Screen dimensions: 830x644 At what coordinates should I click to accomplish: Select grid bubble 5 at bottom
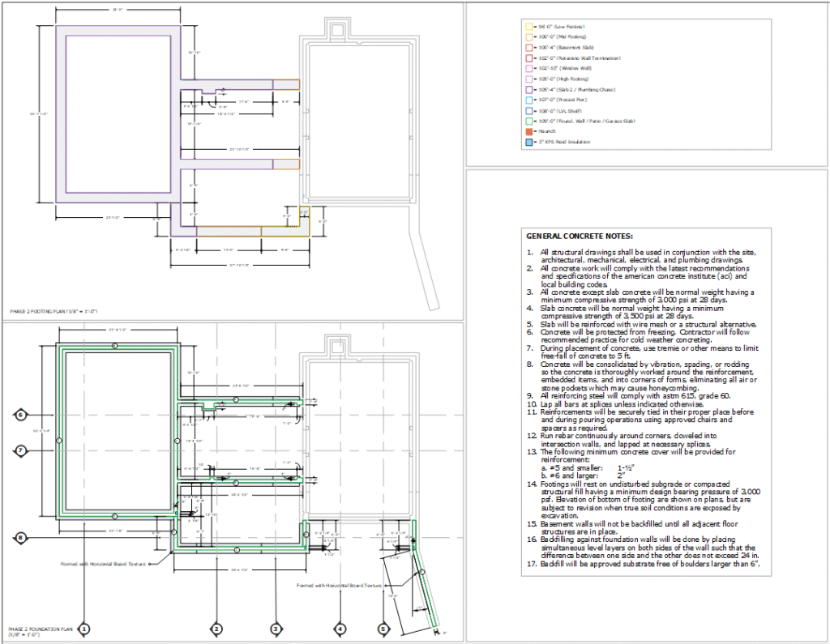pyautogui.click(x=383, y=628)
